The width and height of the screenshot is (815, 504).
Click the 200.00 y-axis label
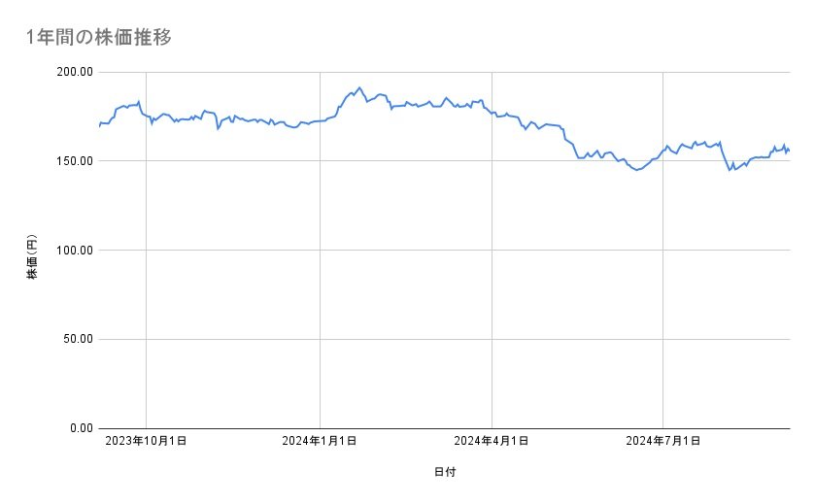(74, 72)
